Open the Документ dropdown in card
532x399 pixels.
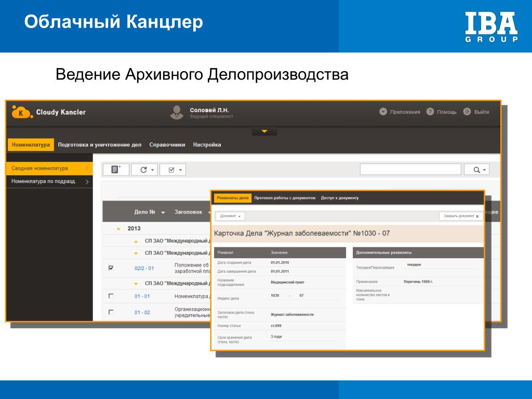(230, 216)
